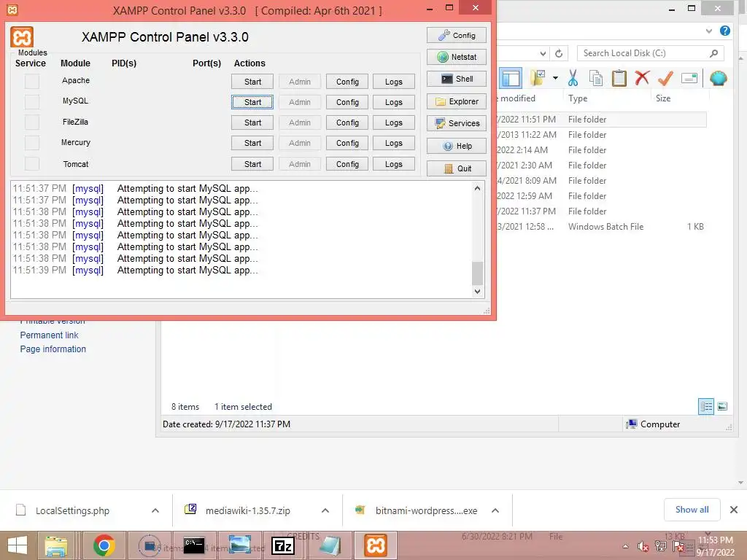Viewport: 747px width, 560px height.
Task: View Mercury Logs
Action: [393, 143]
